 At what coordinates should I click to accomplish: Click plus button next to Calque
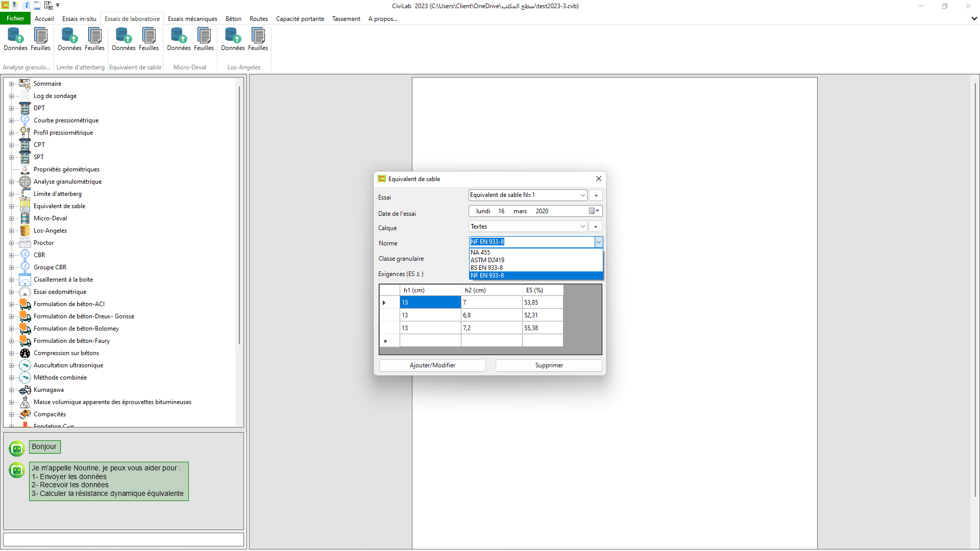click(x=596, y=227)
